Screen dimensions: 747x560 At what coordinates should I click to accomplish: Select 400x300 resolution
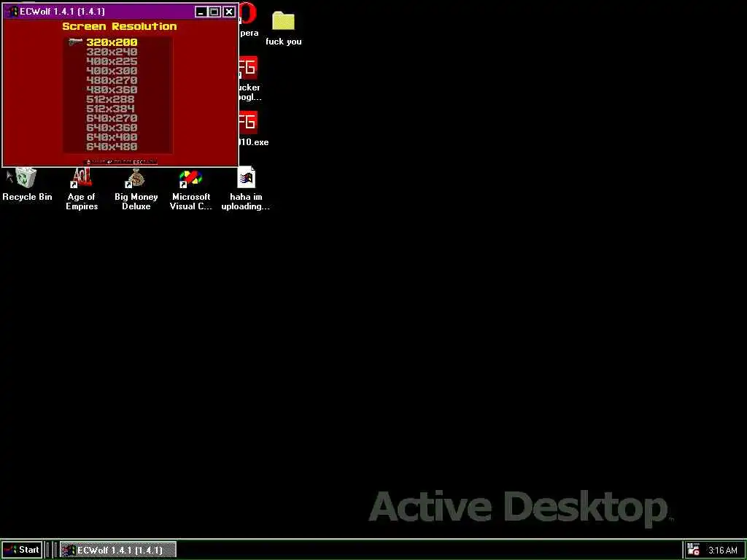pyautogui.click(x=112, y=71)
